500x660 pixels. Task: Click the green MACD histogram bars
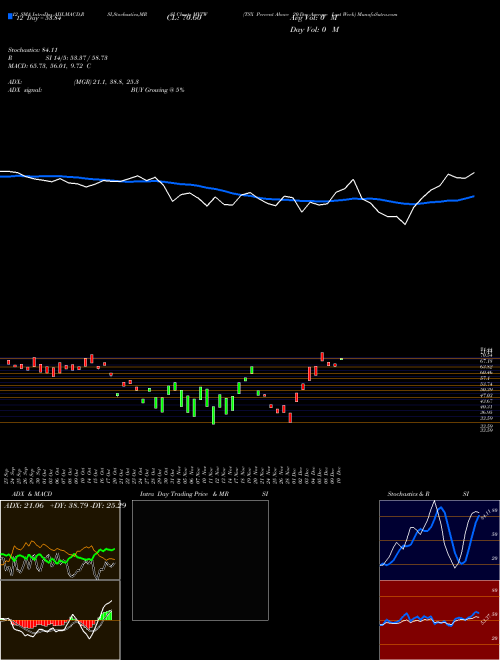(x=106, y=615)
